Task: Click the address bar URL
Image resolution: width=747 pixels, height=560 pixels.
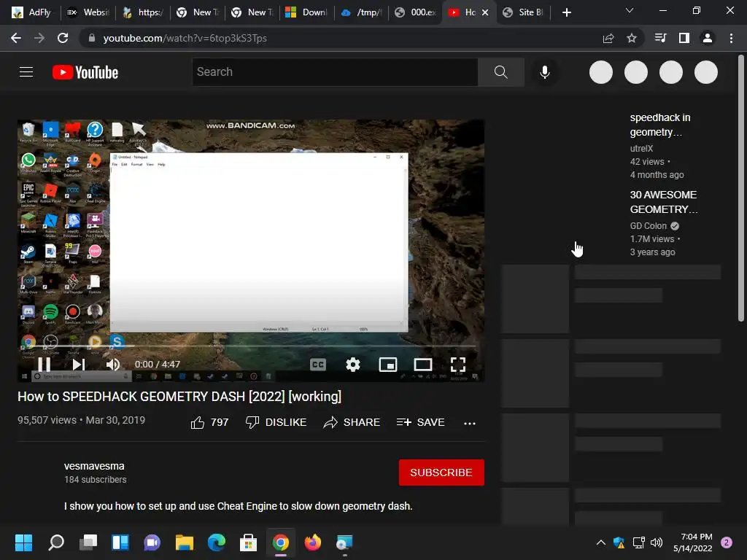Action: tap(185, 38)
